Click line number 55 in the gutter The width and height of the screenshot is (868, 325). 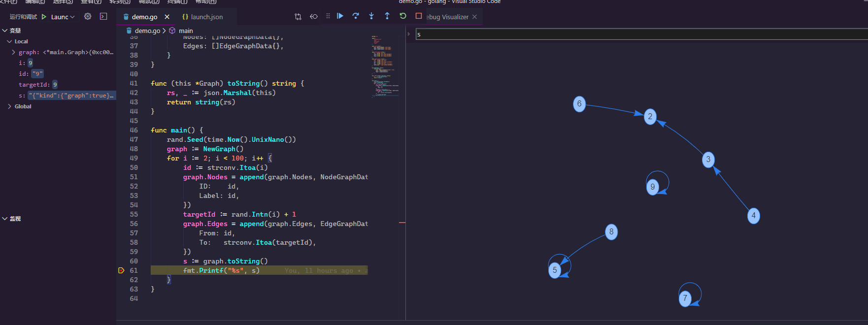tap(134, 214)
